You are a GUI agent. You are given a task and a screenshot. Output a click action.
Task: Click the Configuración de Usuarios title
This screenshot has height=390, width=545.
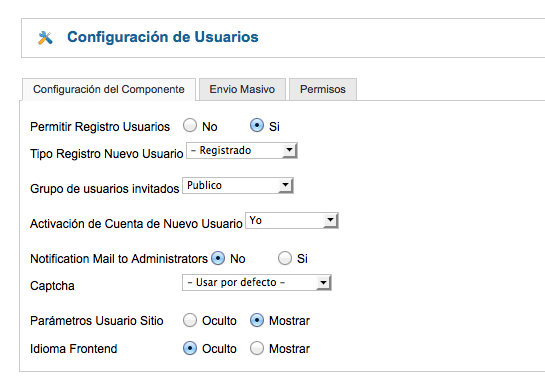(x=163, y=37)
